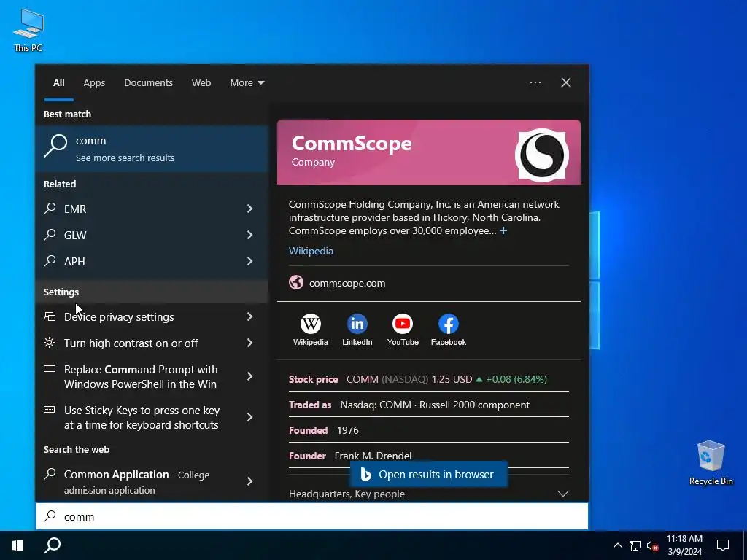Expand CommScope description with plus sign
Screen dimensions: 747x560
tap(503, 230)
